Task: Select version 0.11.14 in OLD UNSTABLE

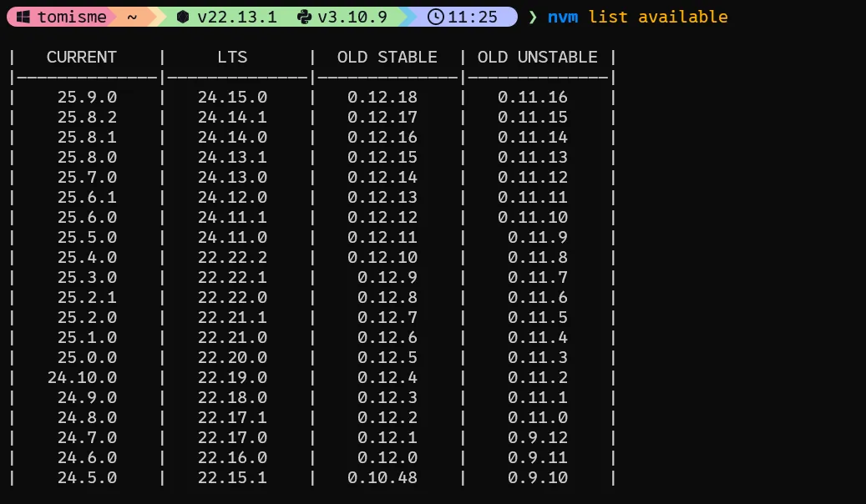Action: tap(533, 137)
